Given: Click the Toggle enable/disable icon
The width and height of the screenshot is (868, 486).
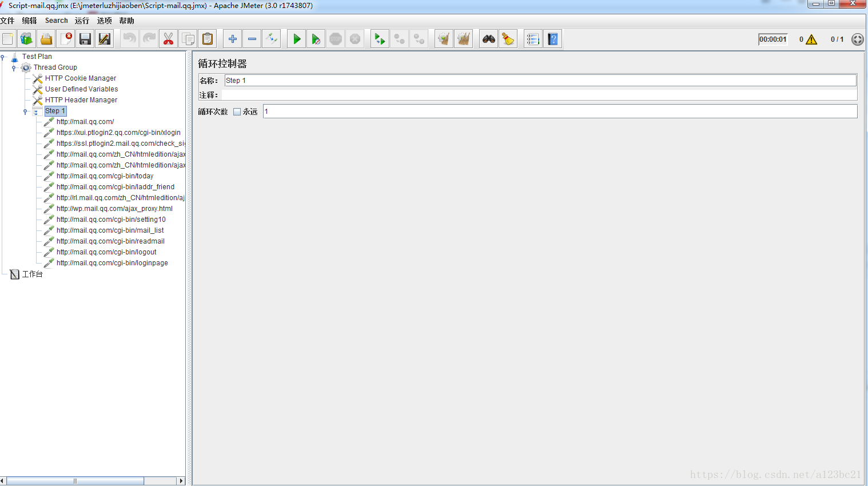Looking at the screenshot, I should (x=272, y=39).
